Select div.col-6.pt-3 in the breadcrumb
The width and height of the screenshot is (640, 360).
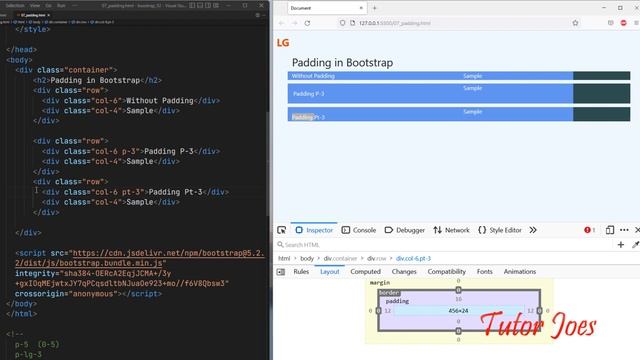click(x=413, y=258)
